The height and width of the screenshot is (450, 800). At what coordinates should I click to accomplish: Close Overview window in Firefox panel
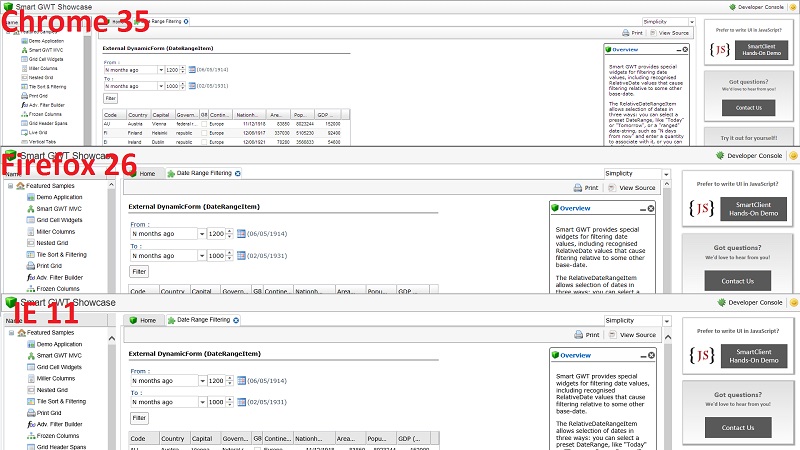[x=651, y=208]
